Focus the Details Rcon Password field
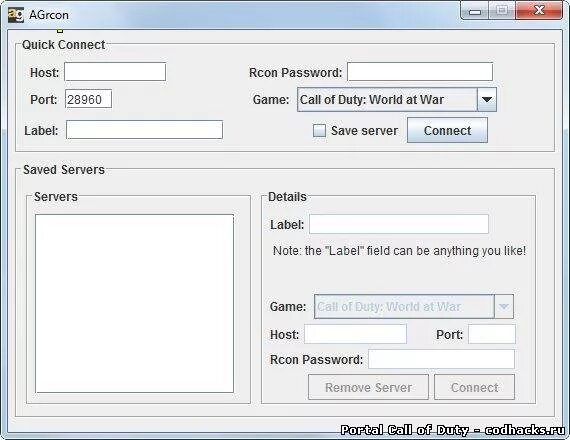This screenshot has height=440, width=570. coord(441,359)
